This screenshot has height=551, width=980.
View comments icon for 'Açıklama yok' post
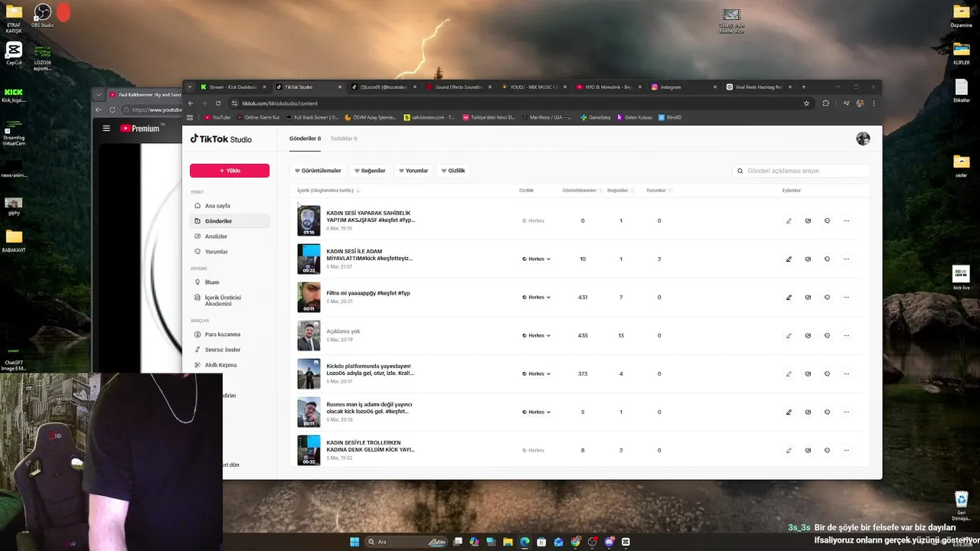(827, 335)
